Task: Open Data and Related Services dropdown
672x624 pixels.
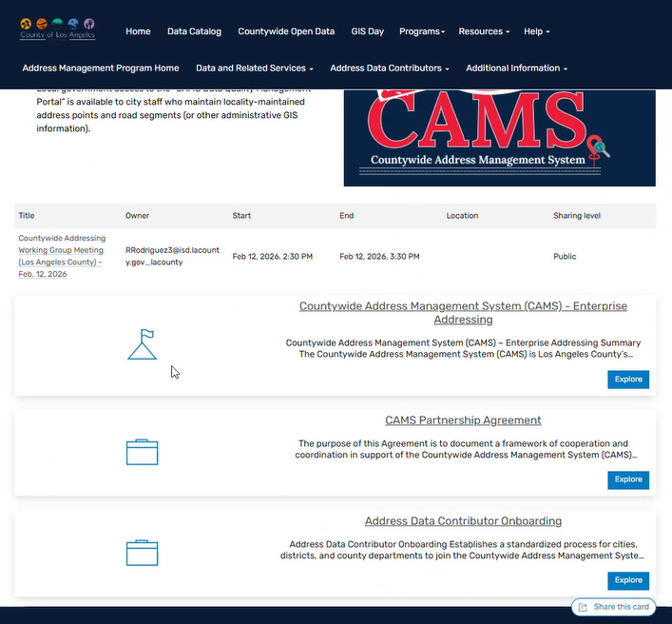Action: point(255,68)
